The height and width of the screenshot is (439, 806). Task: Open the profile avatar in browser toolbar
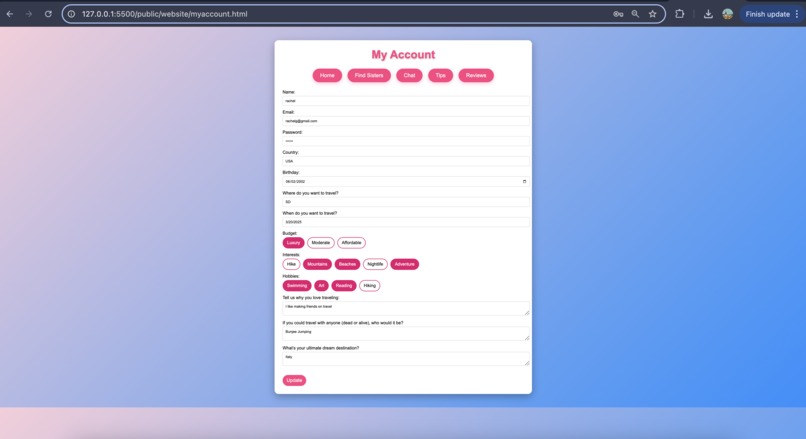tap(727, 14)
